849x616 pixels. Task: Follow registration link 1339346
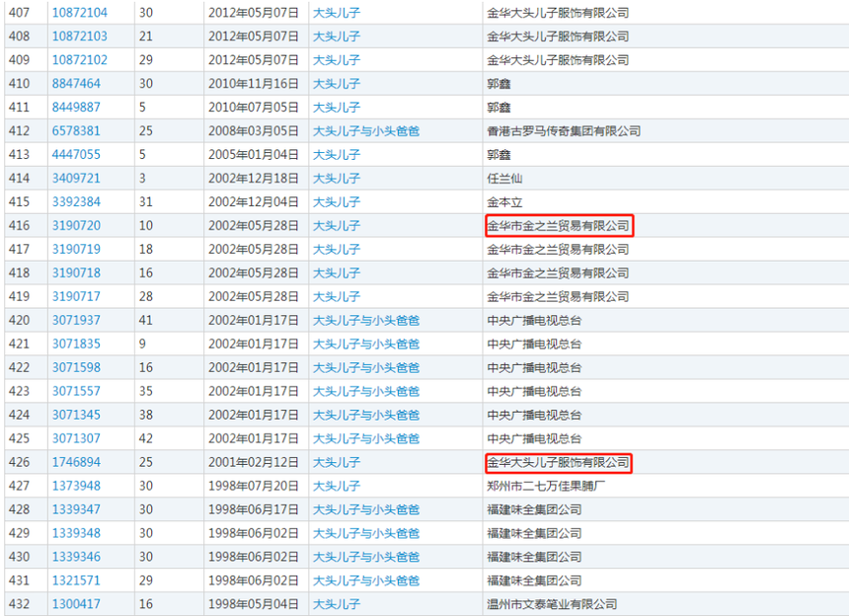(x=76, y=557)
